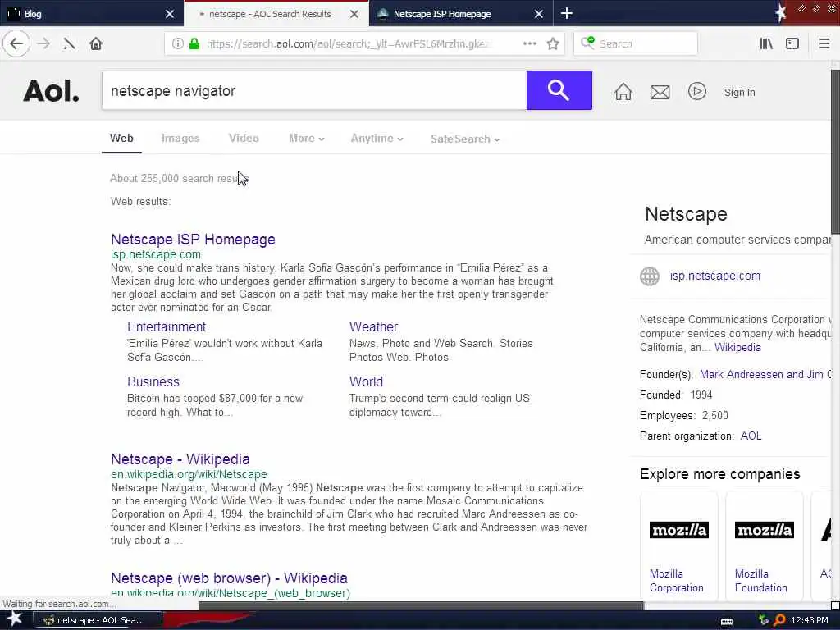840x630 pixels.
Task: Click founder Mark Andreessen link
Action: [x=765, y=374]
